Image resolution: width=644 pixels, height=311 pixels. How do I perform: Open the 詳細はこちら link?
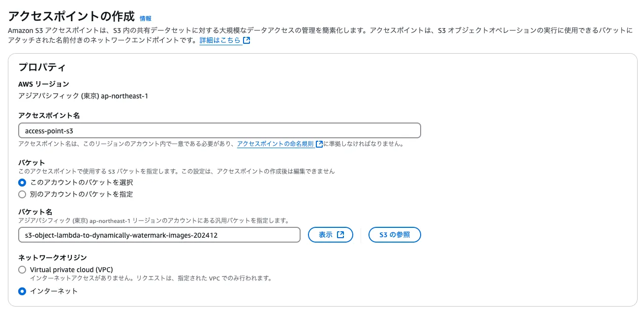pyautogui.click(x=220, y=40)
